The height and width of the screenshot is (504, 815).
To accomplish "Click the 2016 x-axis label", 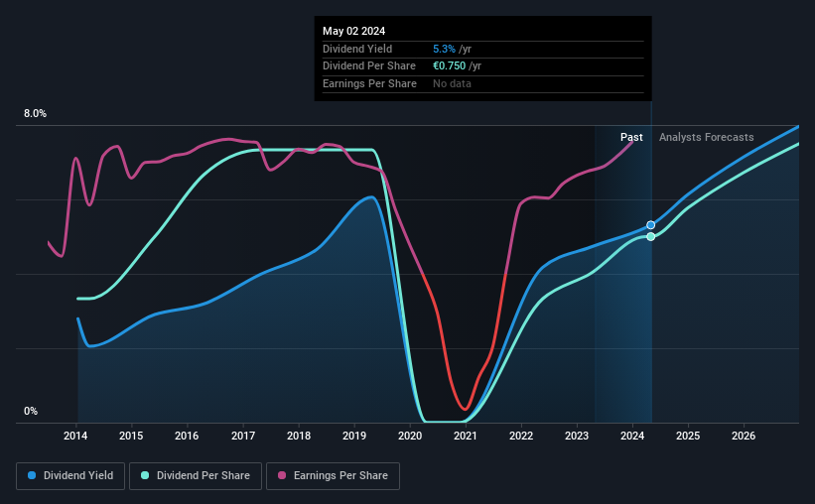I will 187,436.
